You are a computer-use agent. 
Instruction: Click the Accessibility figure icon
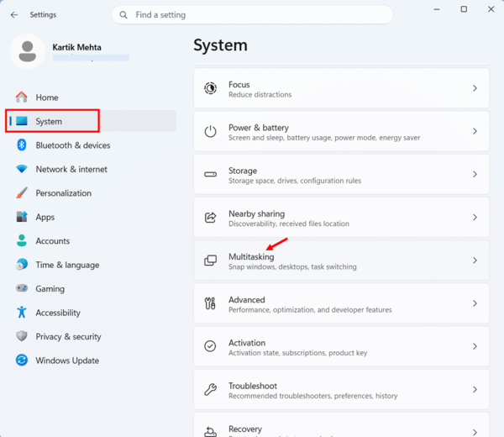[x=22, y=312]
